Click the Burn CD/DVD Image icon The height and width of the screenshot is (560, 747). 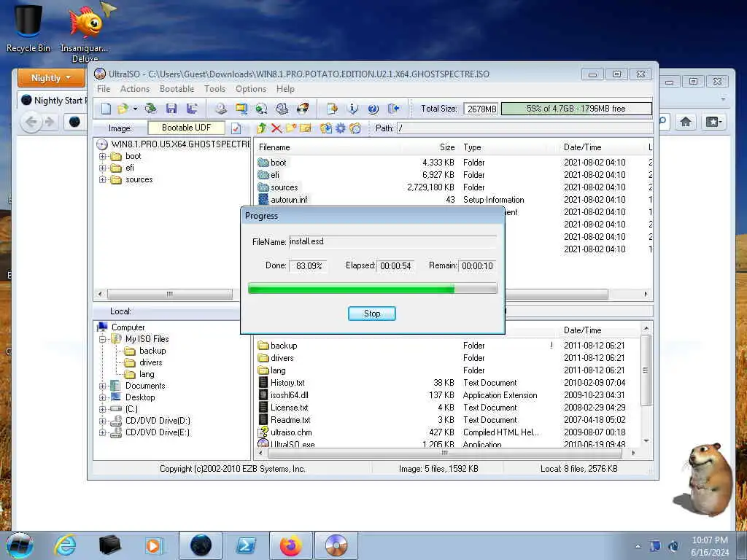pyautogui.click(x=303, y=109)
